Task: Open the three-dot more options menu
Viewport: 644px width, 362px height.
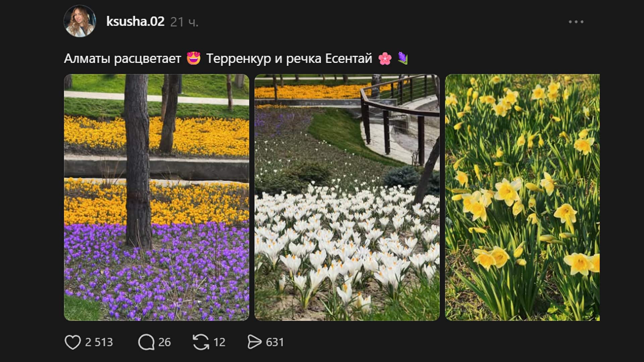Action: (576, 22)
